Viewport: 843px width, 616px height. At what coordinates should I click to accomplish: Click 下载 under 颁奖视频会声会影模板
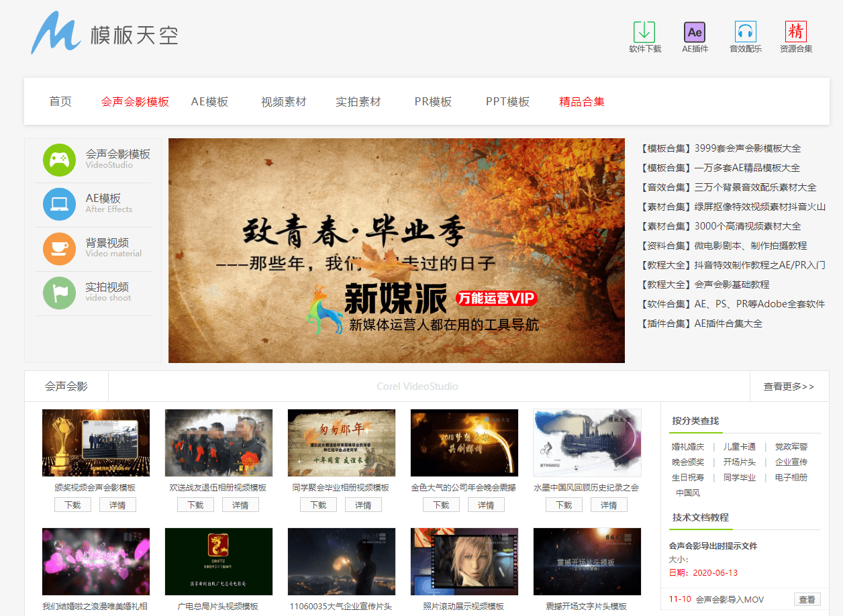pyautogui.click(x=72, y=505)
